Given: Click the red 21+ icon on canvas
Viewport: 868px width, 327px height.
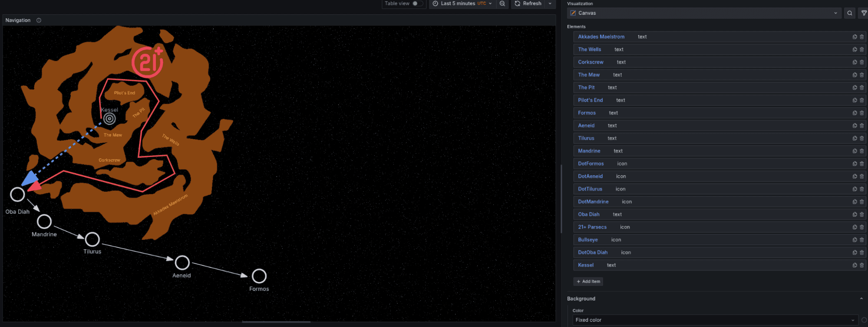Looking at the screenshot, I should click(x=148, y=62).
